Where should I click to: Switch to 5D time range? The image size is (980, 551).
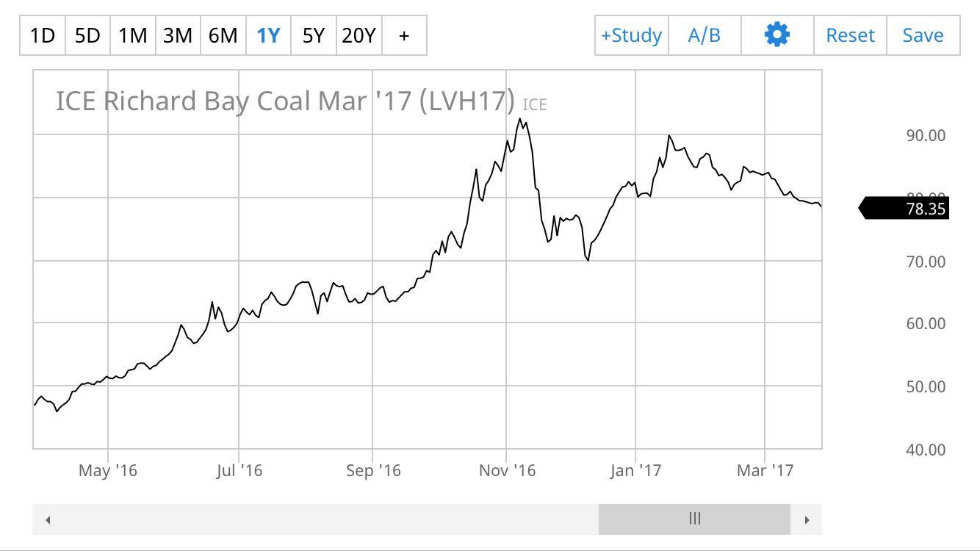(87, 35)
